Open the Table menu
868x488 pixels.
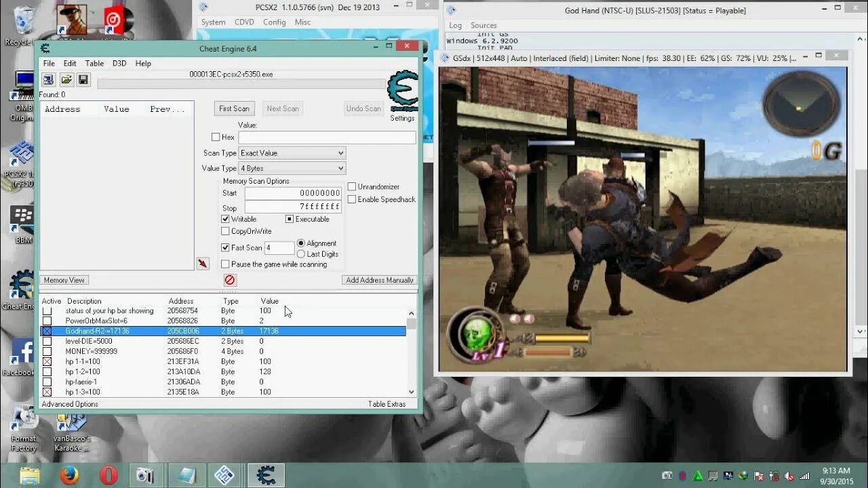click(94, 63)
